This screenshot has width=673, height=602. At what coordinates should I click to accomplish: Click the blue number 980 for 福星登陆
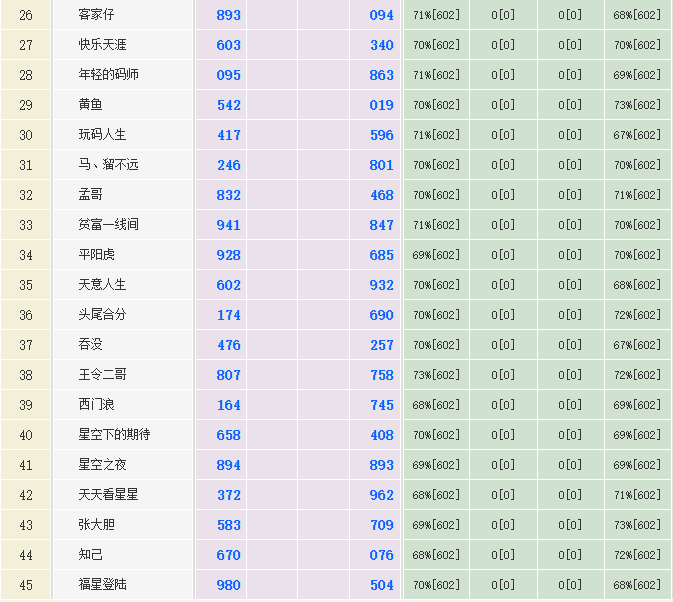point(229,585)
